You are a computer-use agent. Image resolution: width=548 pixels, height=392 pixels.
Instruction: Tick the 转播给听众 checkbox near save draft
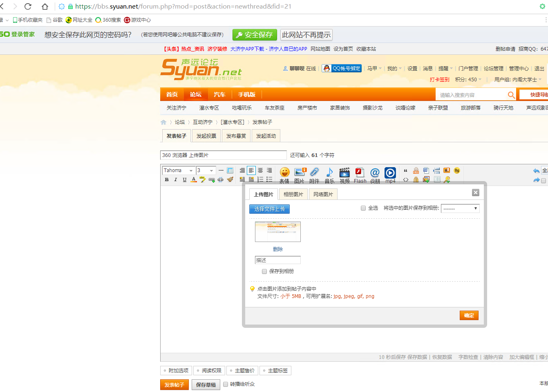point(226,384)
